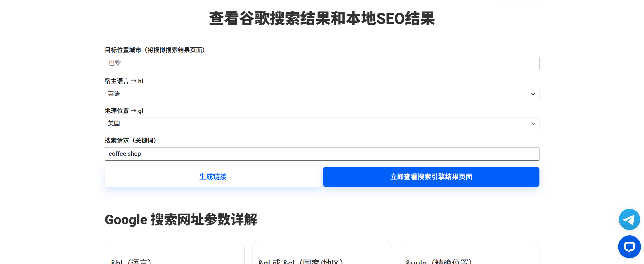The height and width of the screenshot is (264, 644).
Task: Expand the host language hl dropdown
Action: pos(322,94)
